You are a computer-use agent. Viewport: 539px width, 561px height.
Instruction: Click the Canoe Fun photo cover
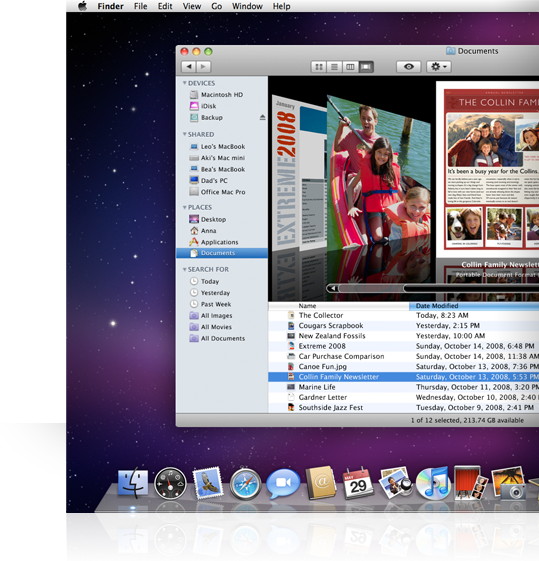point(378,172)
